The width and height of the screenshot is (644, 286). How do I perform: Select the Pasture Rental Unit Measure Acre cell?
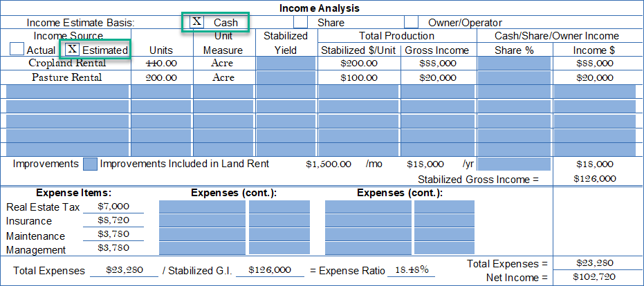click(x=223, y=77)
